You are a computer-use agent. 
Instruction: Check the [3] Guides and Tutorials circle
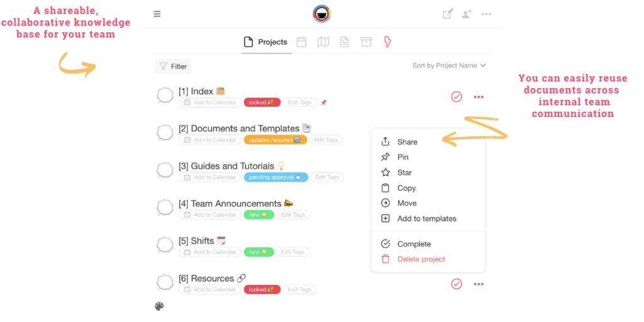(165, 170)
